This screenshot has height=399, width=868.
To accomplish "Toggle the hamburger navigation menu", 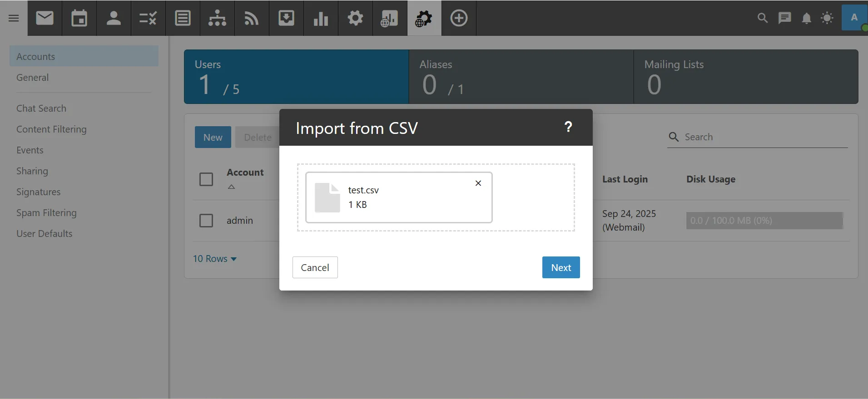I will click(14, 18).
